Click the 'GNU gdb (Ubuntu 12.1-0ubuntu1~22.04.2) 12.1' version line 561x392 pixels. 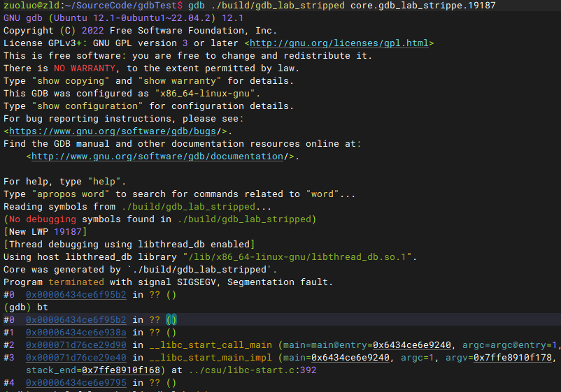tap(123, 18)
